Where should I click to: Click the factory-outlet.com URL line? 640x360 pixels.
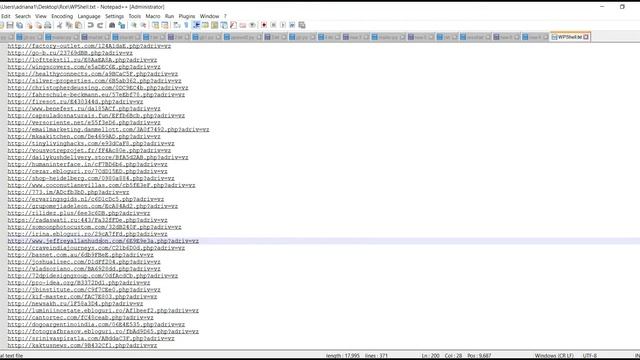[89, 46]
